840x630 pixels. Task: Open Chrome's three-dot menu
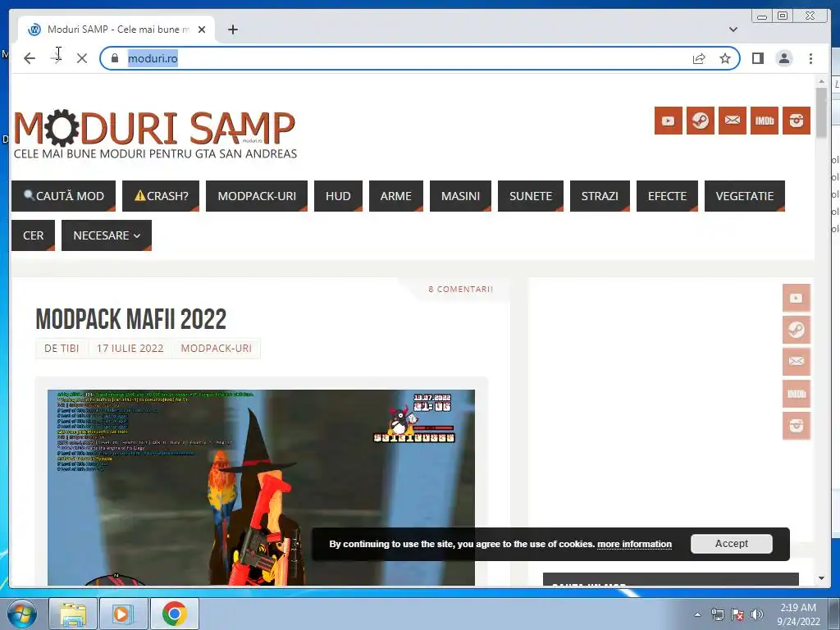click(x=810, y=58)
